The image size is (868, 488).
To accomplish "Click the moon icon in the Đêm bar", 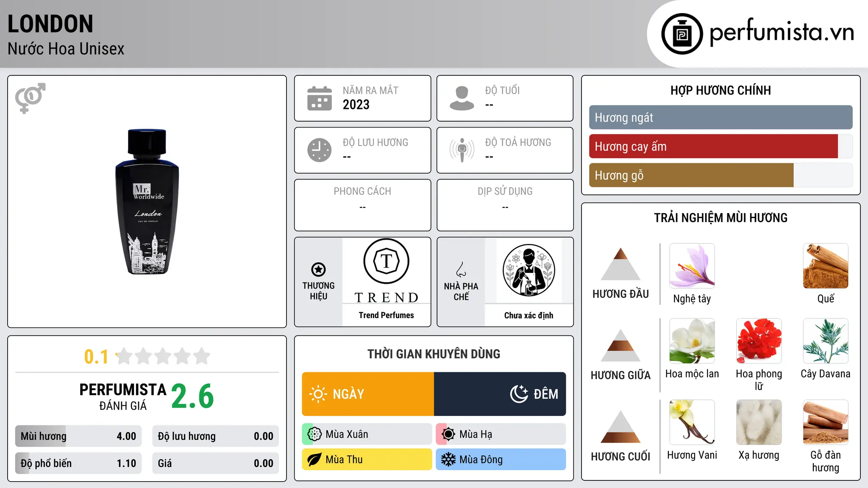I will click(x=519, y=394).
